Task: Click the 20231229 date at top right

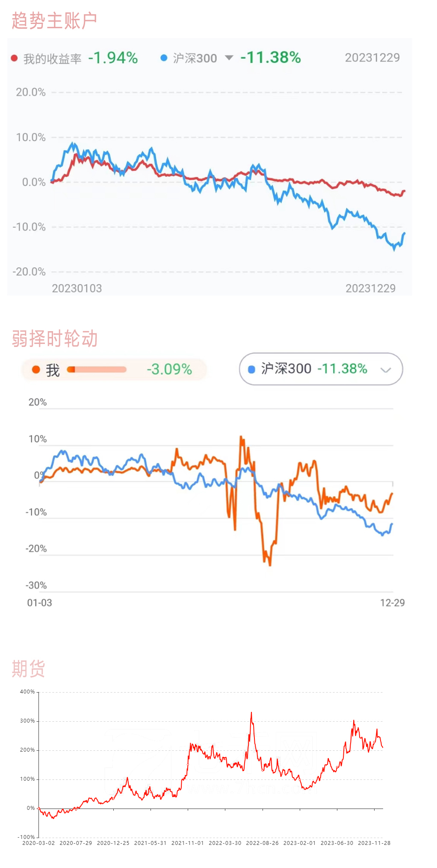Action: coord(372,58)
